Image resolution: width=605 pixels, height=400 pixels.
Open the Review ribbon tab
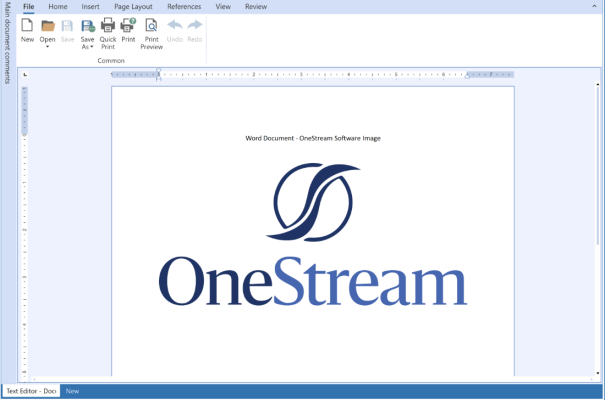click(256, 6)
